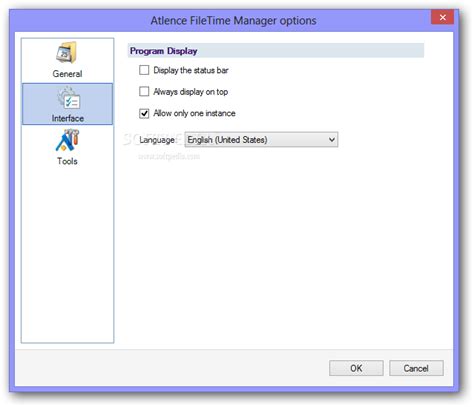Click the Allow only one instance text
Screen dimensions: 474x407
coord(194,113)
